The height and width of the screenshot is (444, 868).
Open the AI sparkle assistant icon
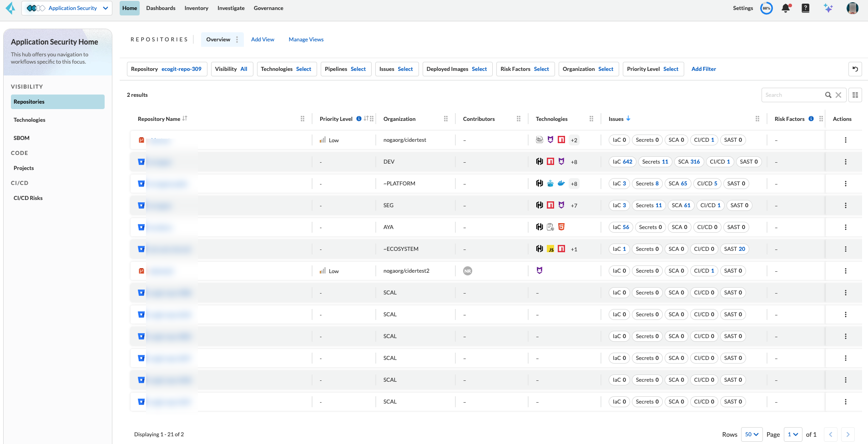click(x=828, y=8)
